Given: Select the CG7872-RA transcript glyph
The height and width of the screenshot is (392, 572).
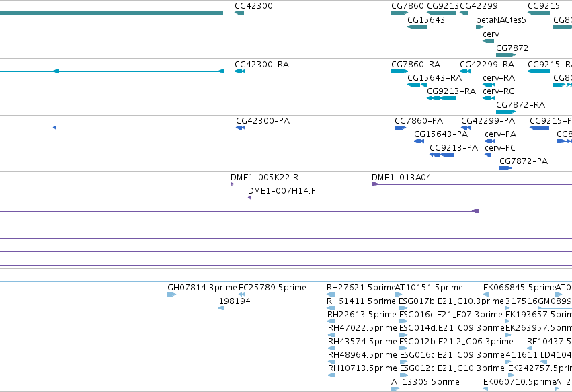Looking at the screenshot, I should (x=505, y=112).
